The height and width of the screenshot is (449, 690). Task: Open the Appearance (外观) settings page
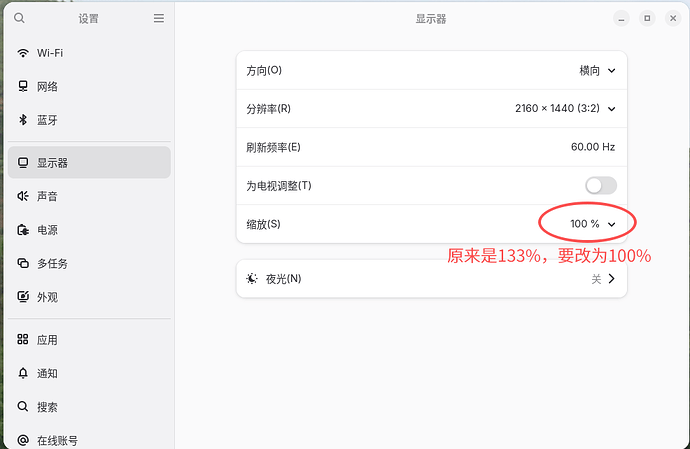point(47,297)
